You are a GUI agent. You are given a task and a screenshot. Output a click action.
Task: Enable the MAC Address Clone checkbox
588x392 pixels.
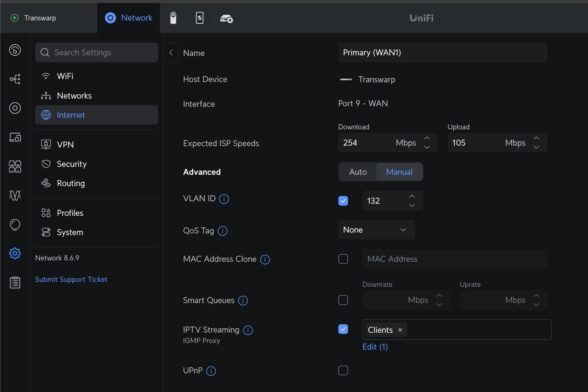point(343,259)
